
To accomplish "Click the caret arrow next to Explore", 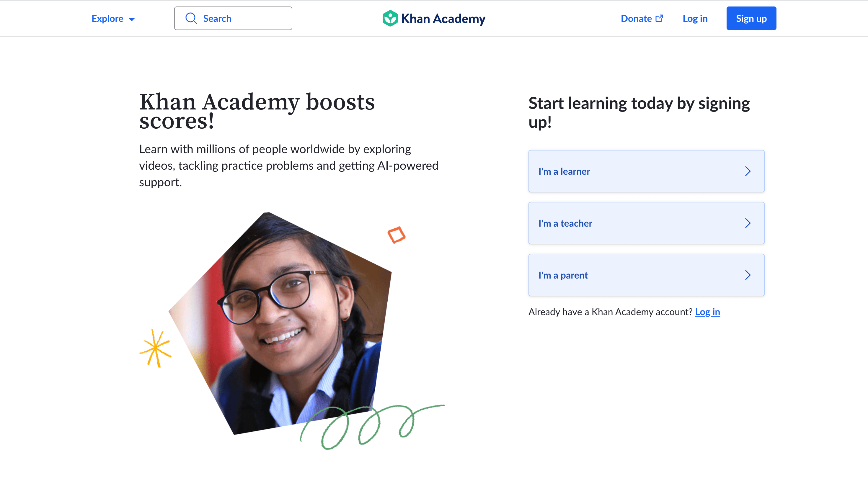I will [132, 19].
